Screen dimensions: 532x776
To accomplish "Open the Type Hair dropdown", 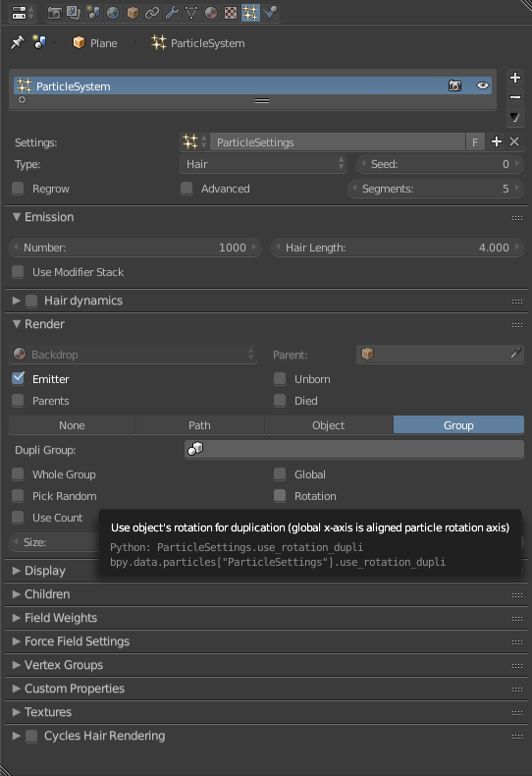I will tap(263, 164).
